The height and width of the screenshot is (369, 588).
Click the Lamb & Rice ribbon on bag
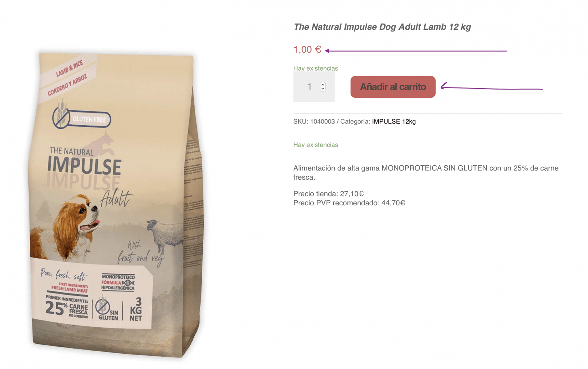tap(68, 78)
